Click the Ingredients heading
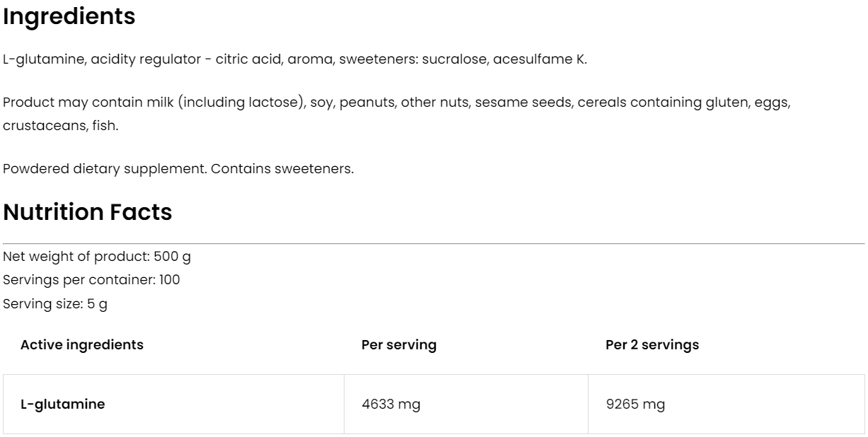 click(x=69, y=17)
